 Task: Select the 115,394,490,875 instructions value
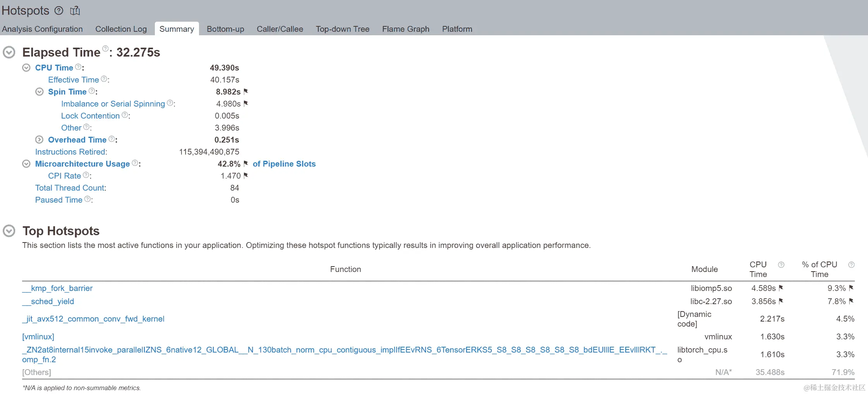pyautogui.click(x=209, y=152)
